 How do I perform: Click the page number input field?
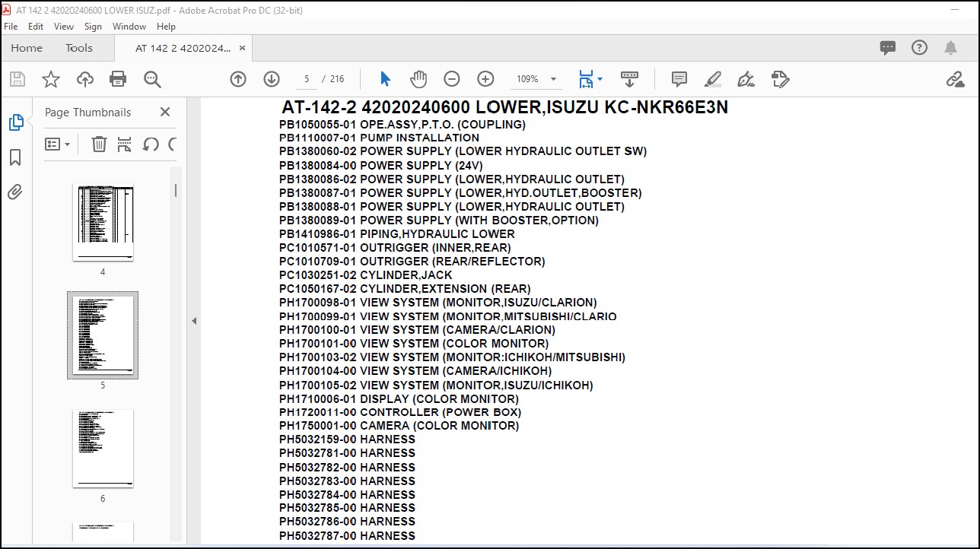tap(307, 79)
